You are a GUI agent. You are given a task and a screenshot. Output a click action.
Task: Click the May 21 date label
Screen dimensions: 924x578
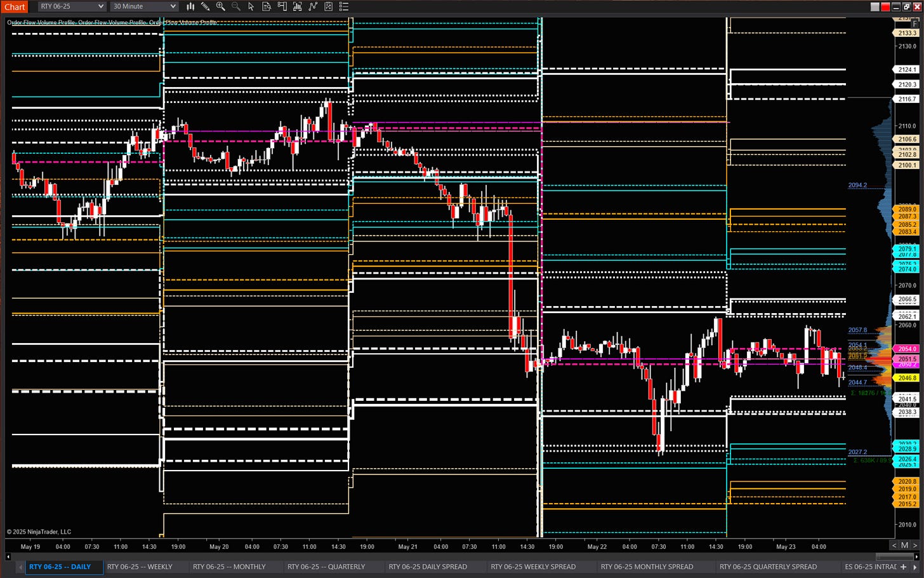tap(407, 546)
